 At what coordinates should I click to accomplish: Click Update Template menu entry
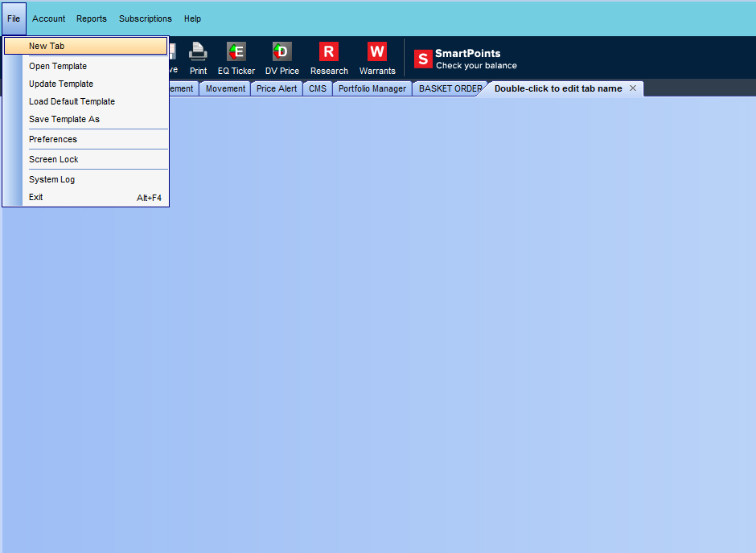pos(61,84)
